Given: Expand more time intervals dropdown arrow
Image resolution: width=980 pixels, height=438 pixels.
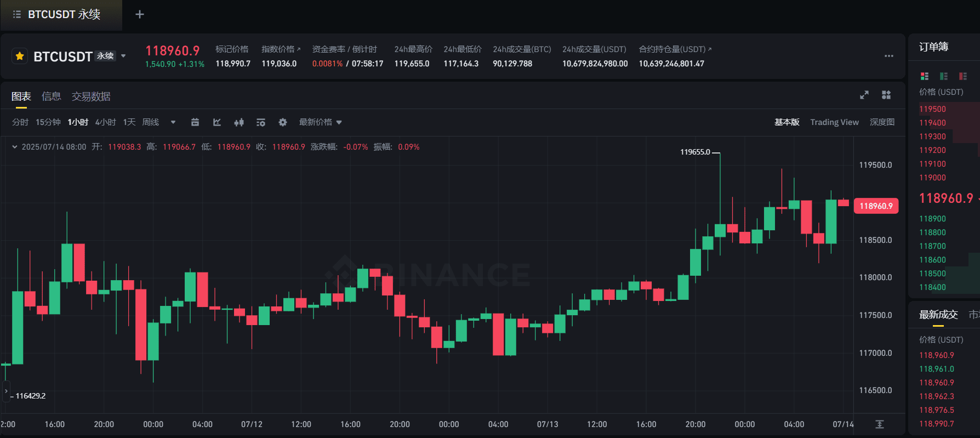Looking at the screenshot, I should 173,122.
